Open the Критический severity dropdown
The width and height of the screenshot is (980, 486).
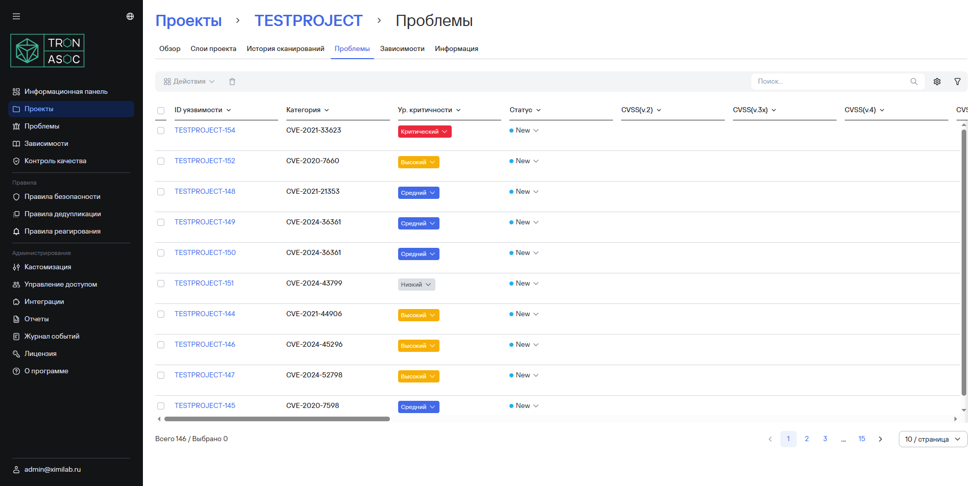(424, 132)
